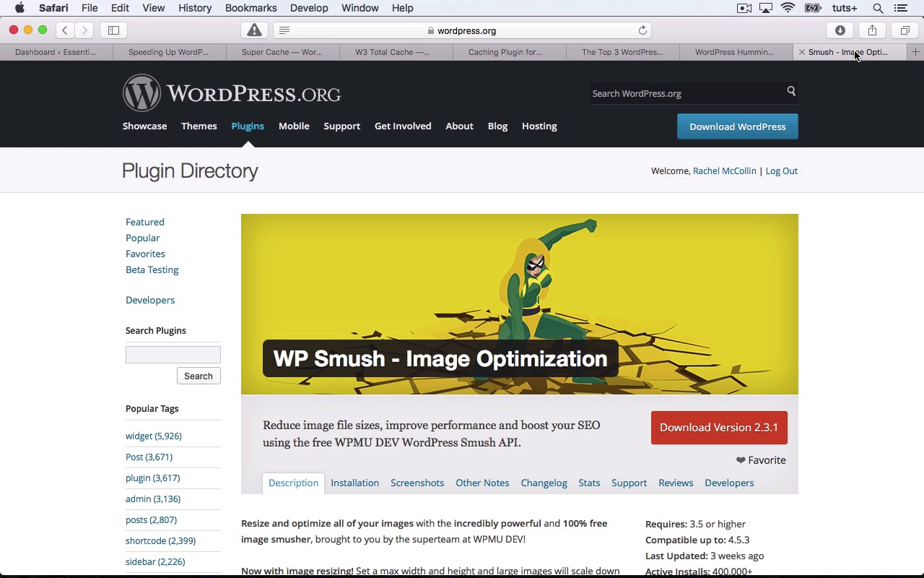Click the Safari forward arrow button
Screen dimensions: 924x578
[x=84, y=30]
